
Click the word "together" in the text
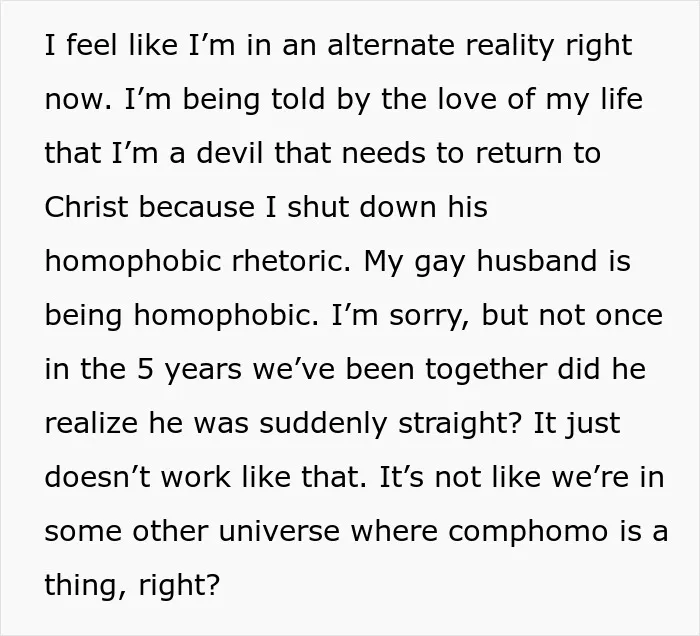[x=486, y=370]
